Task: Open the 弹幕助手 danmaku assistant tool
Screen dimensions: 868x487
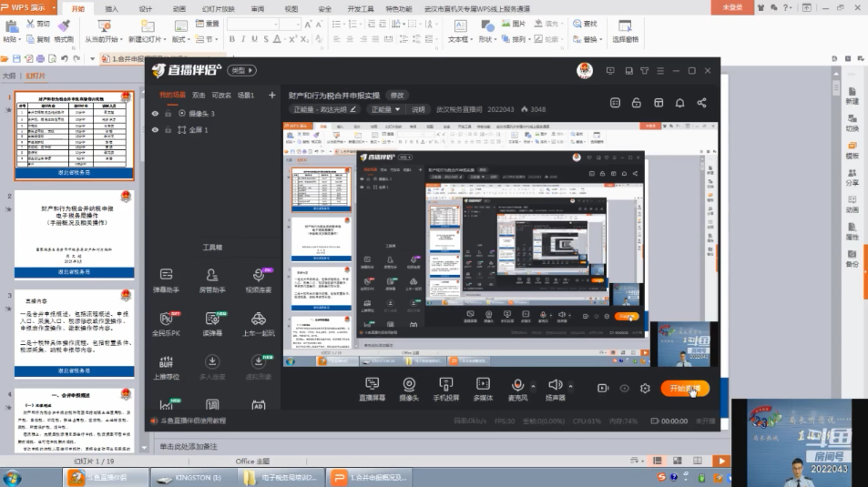Action: 166,280
